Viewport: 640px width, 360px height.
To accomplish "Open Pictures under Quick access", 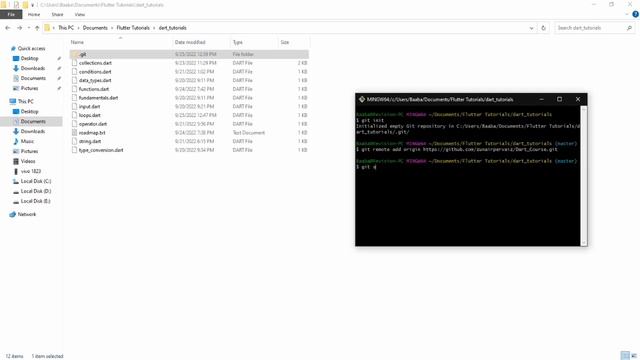I will click(x=29, y=88).
